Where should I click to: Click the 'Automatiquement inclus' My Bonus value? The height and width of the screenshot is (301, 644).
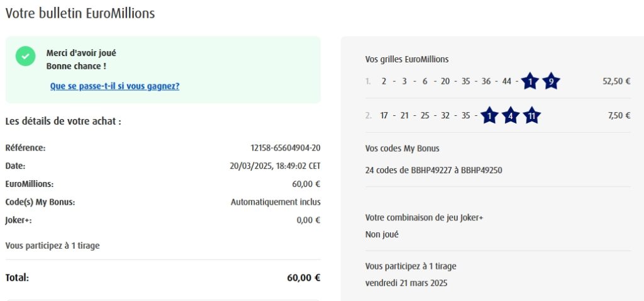click(275, 202)
